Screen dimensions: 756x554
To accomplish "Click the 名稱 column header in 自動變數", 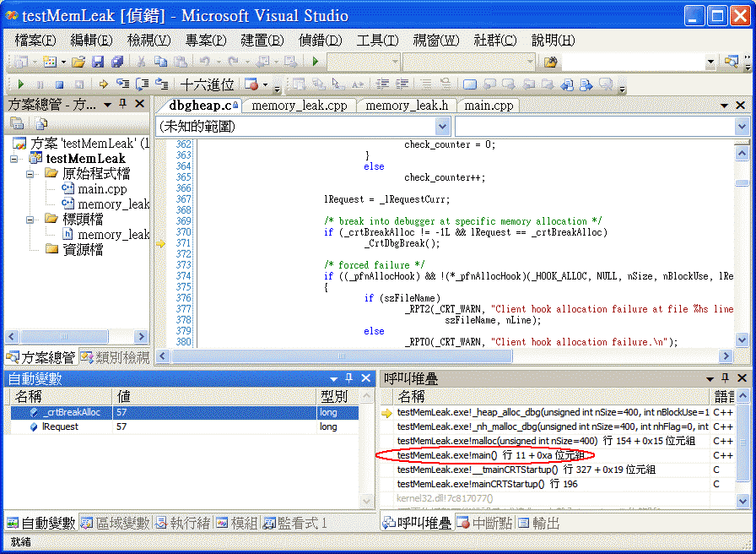I will (x=61, y=397).
